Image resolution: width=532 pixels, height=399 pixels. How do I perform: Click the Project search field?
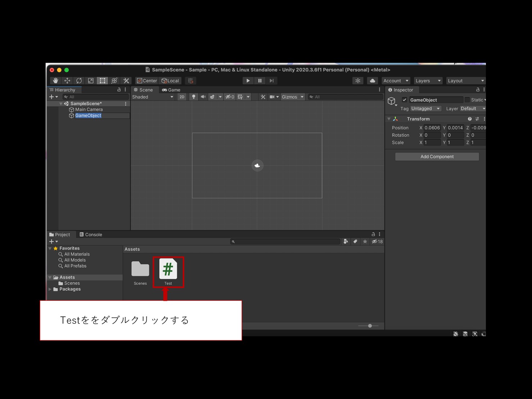point(285,241)
